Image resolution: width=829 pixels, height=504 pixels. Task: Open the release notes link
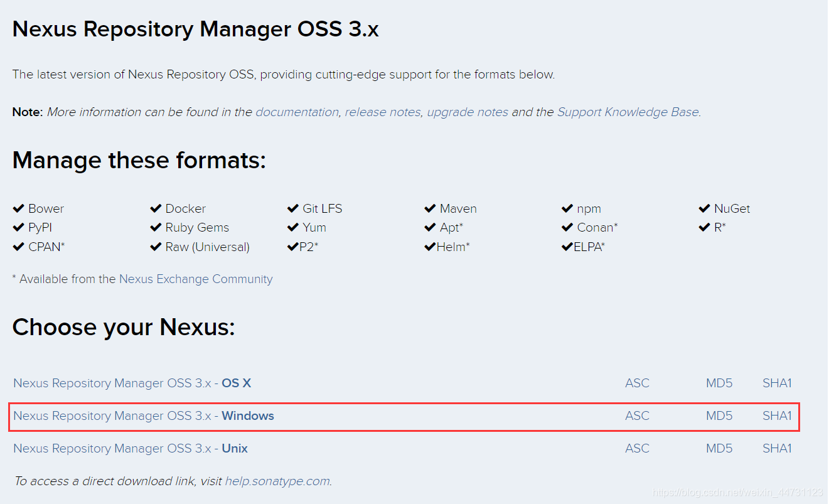(383, 112)
